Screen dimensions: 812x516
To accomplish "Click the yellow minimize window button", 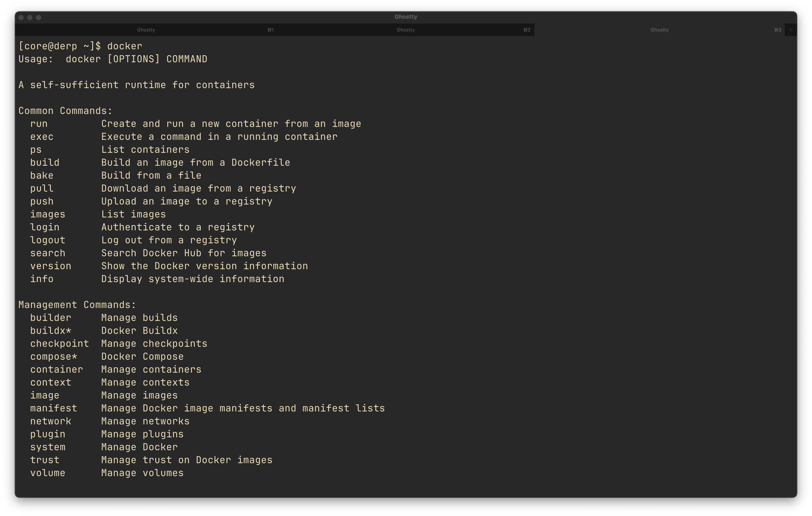I will click(x=30, y=18).
